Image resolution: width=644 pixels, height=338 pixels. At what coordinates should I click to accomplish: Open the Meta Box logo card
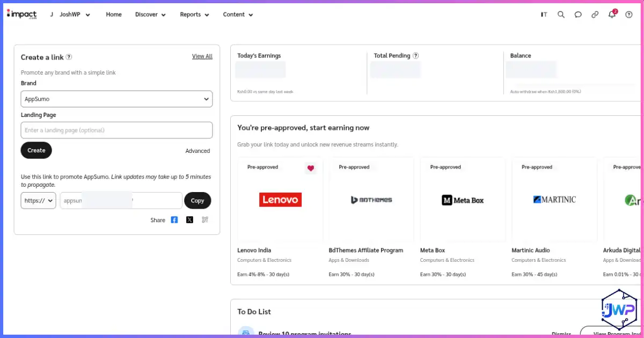tap(463, 200)
